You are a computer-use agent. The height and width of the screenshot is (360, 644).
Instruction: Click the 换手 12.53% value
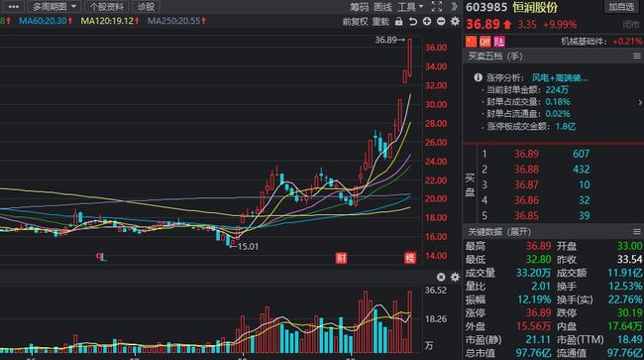coord(625,286)
